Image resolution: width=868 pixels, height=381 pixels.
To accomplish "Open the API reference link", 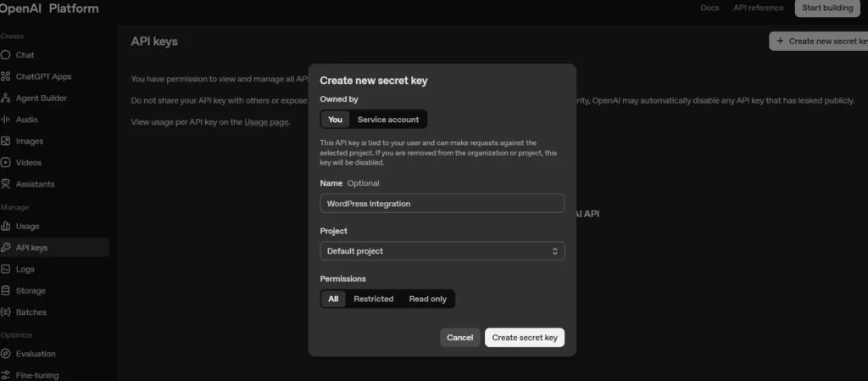I will 759,8.
